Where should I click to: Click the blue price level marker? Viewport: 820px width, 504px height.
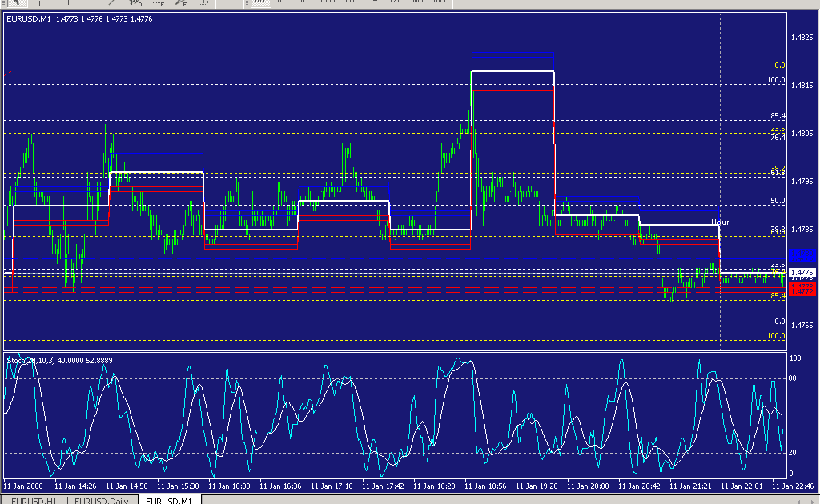pyautogui.click(x=802, y=256)
